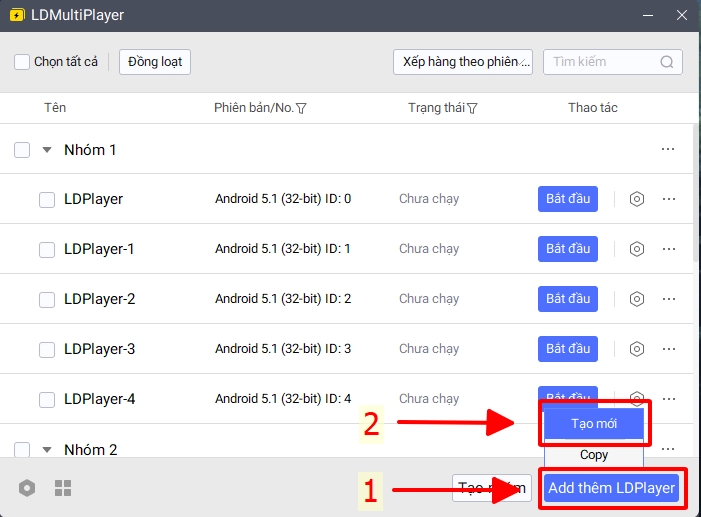The image size is (701, 517).
Task: Check the LDPlayer ID 0 checkbox
Action: 47,200
